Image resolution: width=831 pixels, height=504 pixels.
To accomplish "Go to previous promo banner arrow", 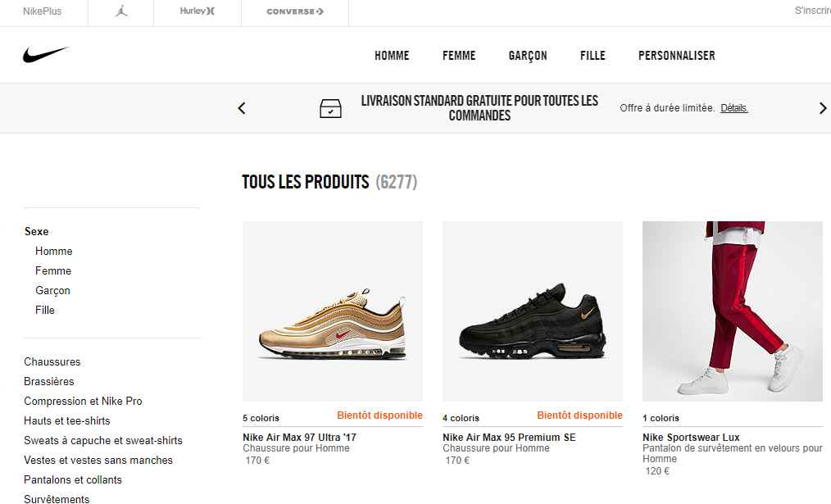I will 242,108.
